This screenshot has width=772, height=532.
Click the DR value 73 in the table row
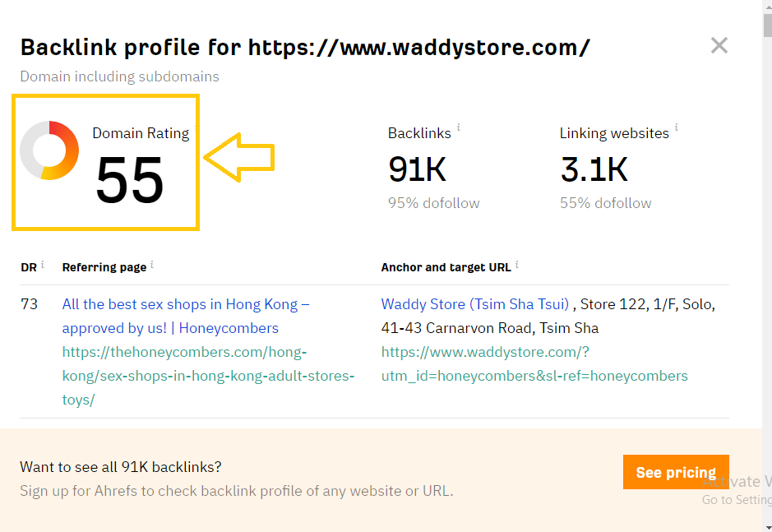click(30, 304)
